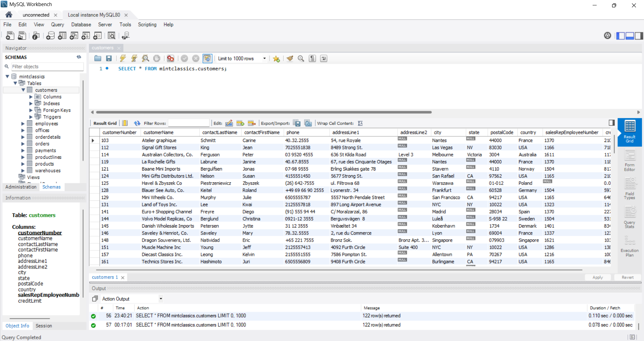Screen dimensions: 644x341
Task: Open an SQL script file icon
Action: [x=22, y=36]
